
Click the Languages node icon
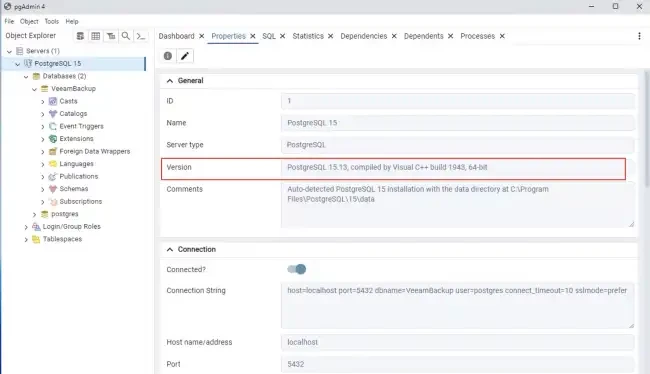pyautogui.click(x=53, y=164)
